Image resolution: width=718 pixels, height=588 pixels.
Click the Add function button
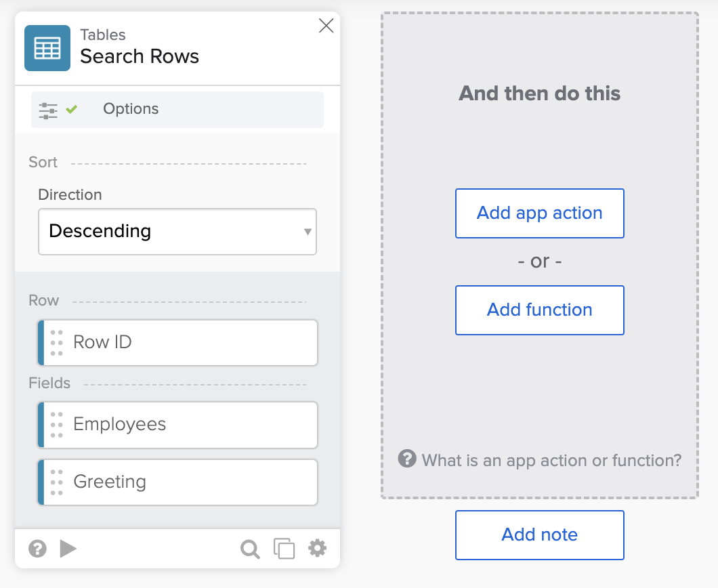click(539, 310)
